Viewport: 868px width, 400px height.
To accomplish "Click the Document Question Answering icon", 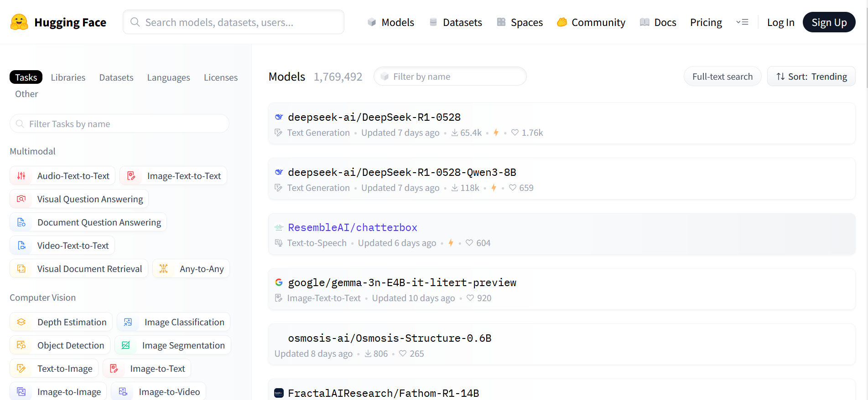I will tap(21, 222).
